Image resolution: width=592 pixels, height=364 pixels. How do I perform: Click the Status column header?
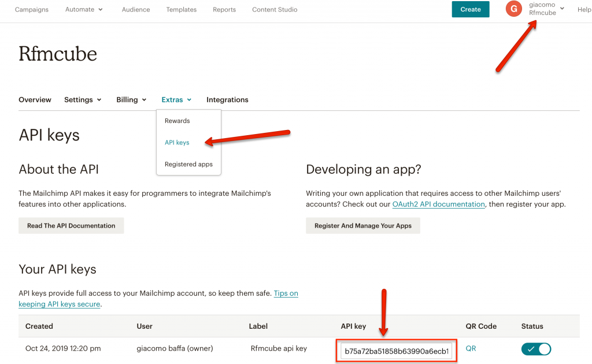pyautogui.click(x=532, y=326)
